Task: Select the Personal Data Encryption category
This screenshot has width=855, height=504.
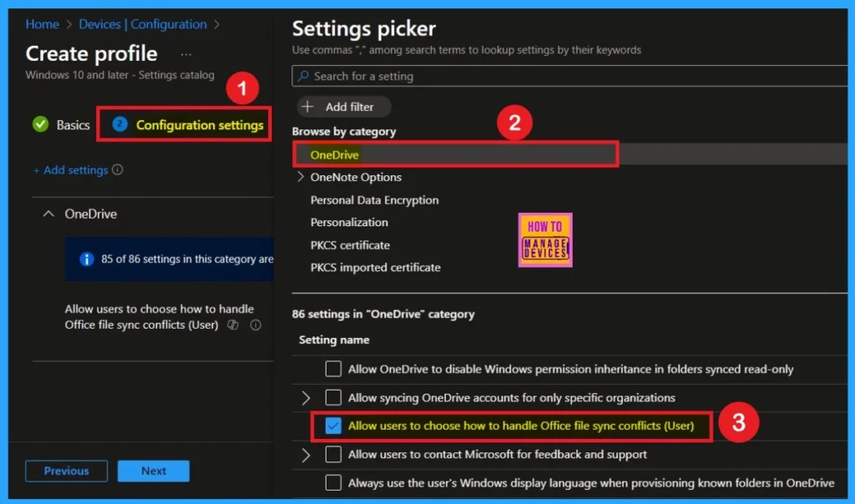Action: (374, 200)
